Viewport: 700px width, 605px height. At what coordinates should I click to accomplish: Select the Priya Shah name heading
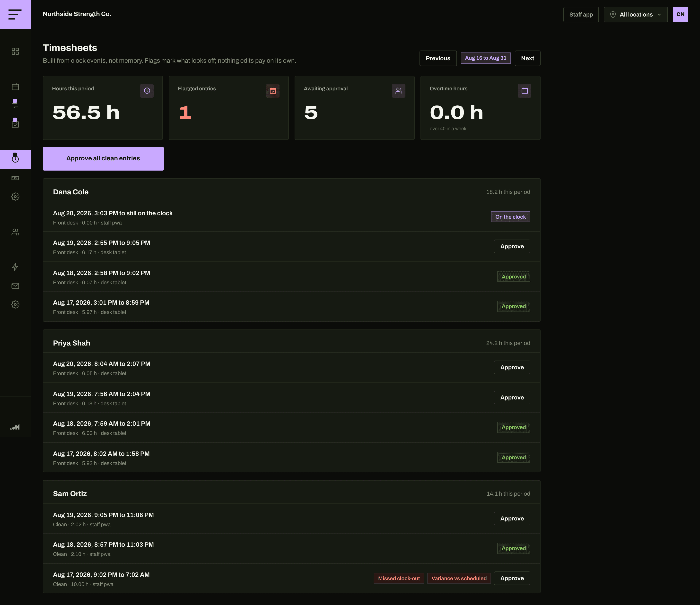click(72, 343)
